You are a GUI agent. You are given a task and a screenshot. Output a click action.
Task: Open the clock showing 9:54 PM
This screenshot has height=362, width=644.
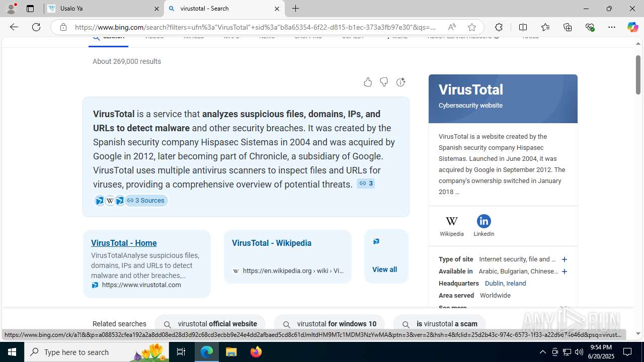(x=601, y=352)
